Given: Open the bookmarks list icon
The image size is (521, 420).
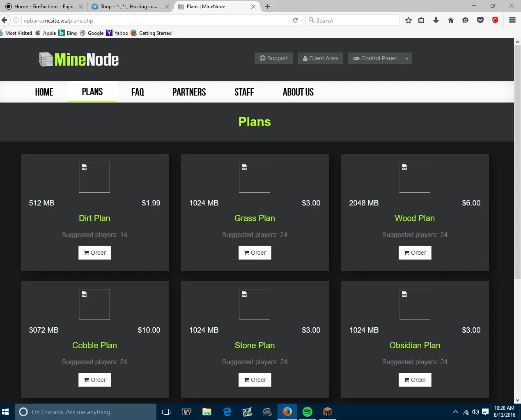Looking at the screenshot, I should (x=421, y=20).
